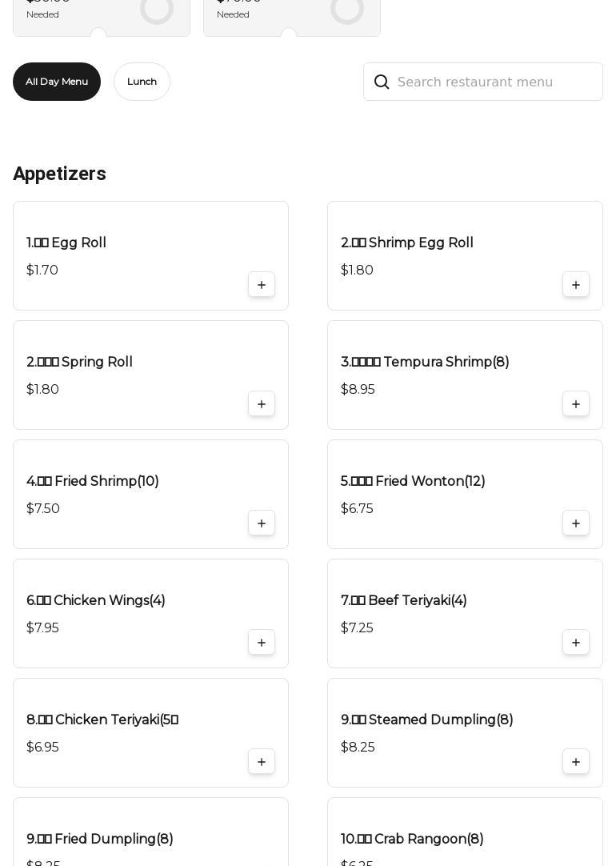Add Egg Roll to order
Image resolution: width=616 pixels, height=866 pixels.
[262, 285]
